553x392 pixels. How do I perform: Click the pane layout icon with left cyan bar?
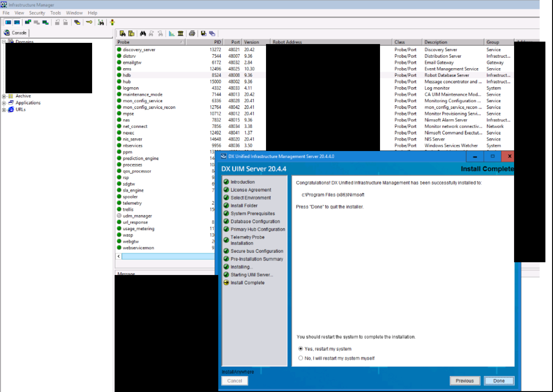pyautogui.click(x=8, y=22)
